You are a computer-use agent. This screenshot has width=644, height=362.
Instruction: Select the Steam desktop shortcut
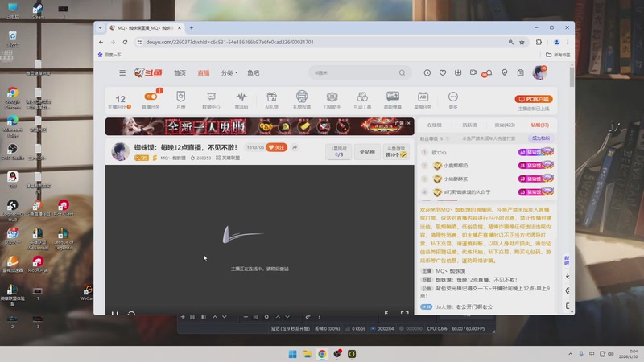click(x=38, y=10)
